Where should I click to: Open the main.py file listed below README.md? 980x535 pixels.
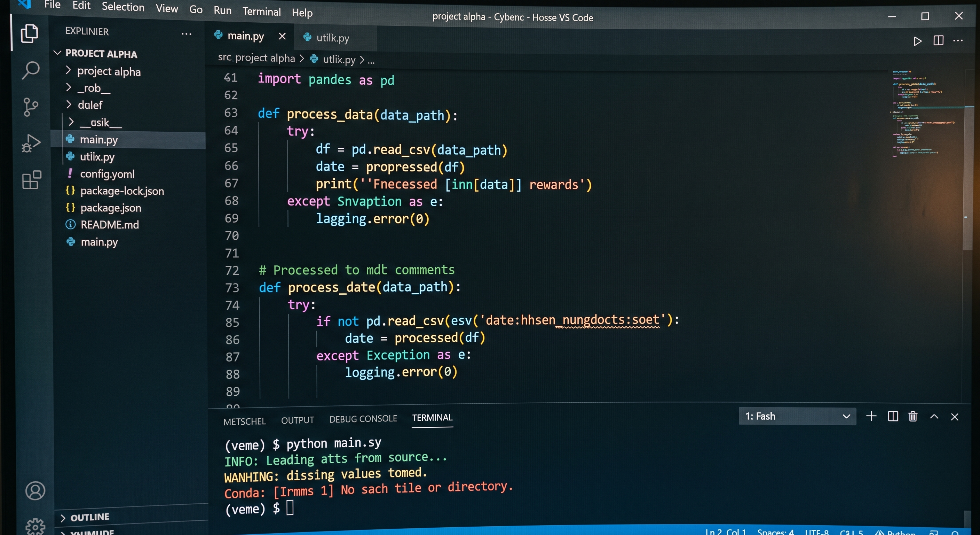[x=99, y=242]
